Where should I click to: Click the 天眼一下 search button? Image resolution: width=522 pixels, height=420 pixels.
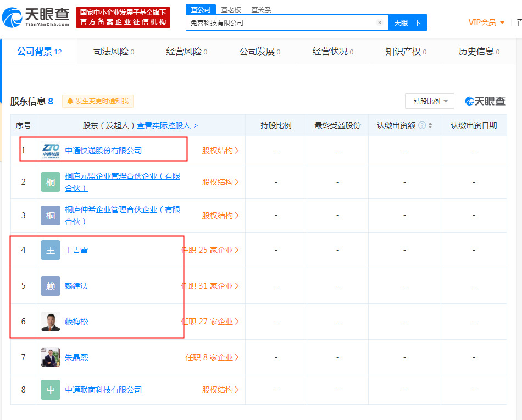point(408,23)
